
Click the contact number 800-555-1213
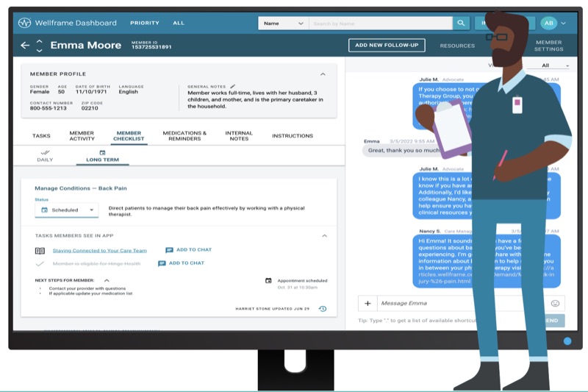(x=48, y=108)
